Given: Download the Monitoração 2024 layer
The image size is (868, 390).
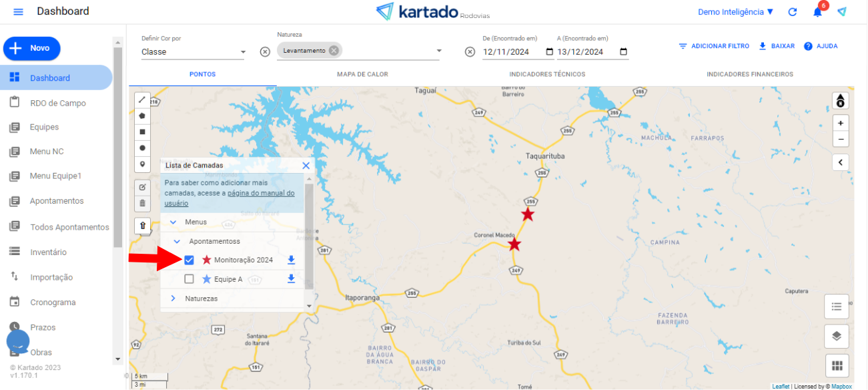Looking at the screenshot, I should tap(291, 260).
